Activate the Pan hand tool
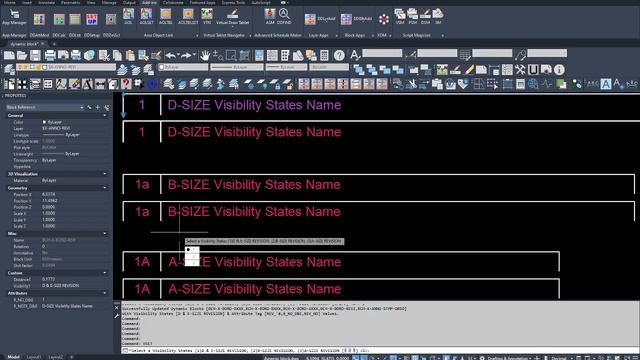 pyautogui.click(x=205, y=55)
